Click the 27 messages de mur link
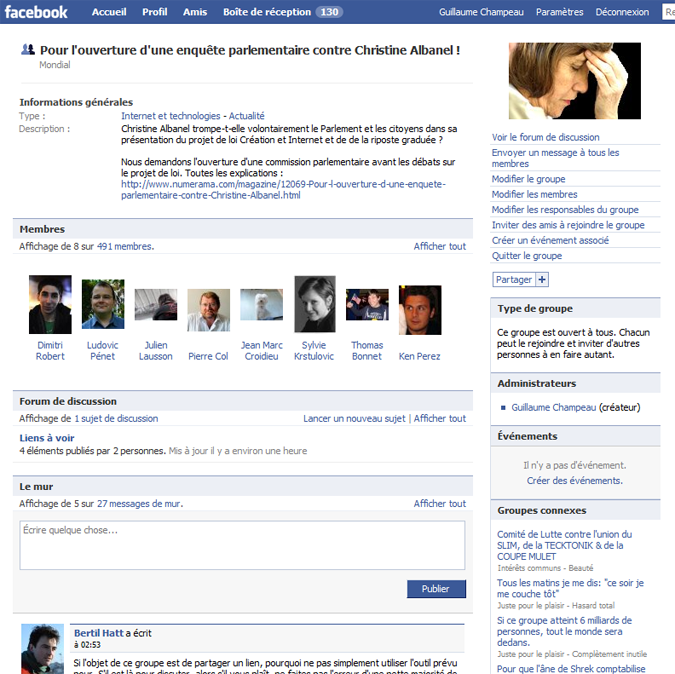The image size is (675, 674). [x=139, y=504]
